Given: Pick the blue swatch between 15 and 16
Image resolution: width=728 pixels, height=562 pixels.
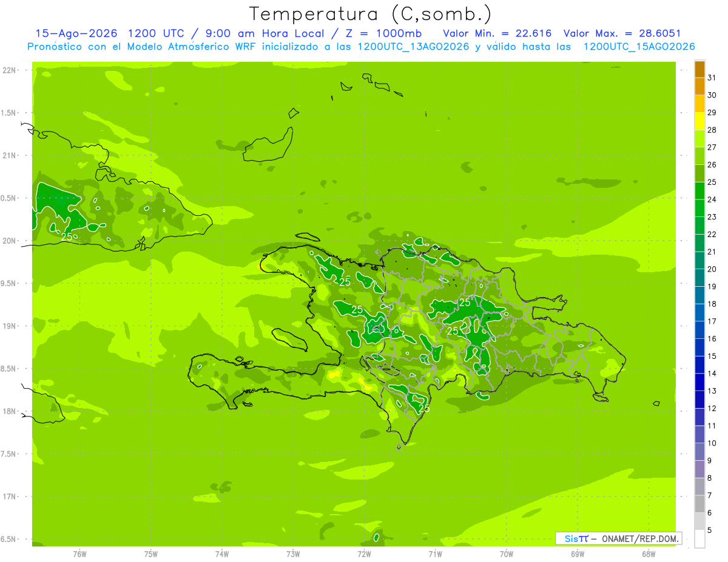Looking at the screenshot, I should click(x=699, y=347).
